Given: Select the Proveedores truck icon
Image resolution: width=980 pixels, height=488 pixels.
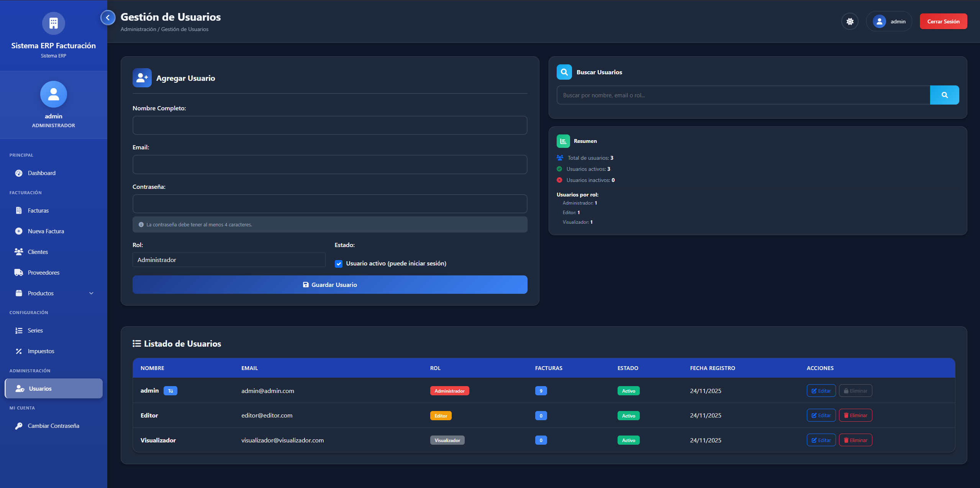Looking at the screenshot, I should [19, 272].
